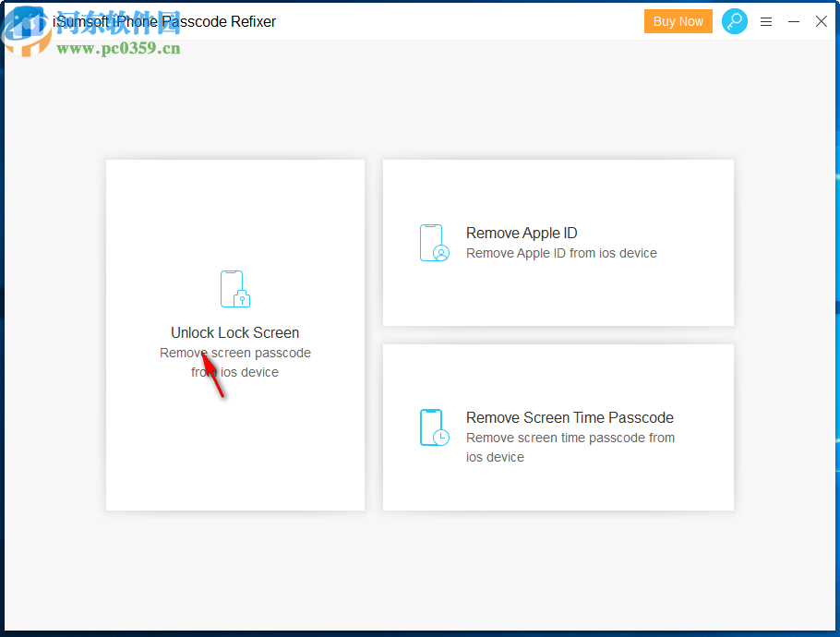Click the Remove Screen Time clock icon

pyautogui.click(x=434, y=427)
